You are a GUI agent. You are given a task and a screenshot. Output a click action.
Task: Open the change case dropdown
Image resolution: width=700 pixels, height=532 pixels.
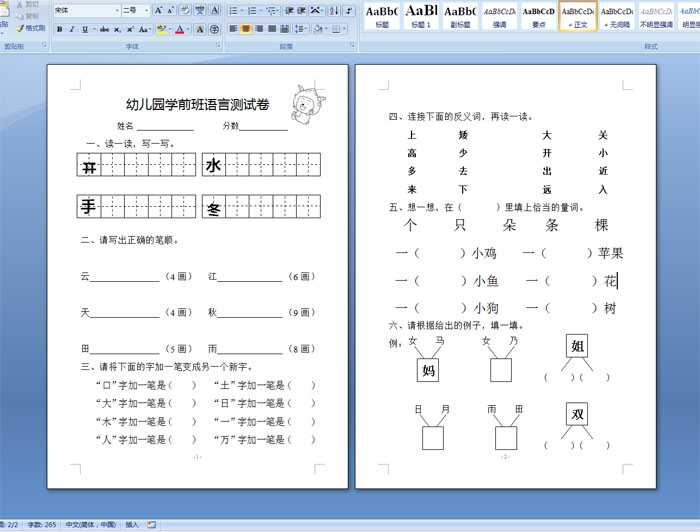(x=145, y=29)
